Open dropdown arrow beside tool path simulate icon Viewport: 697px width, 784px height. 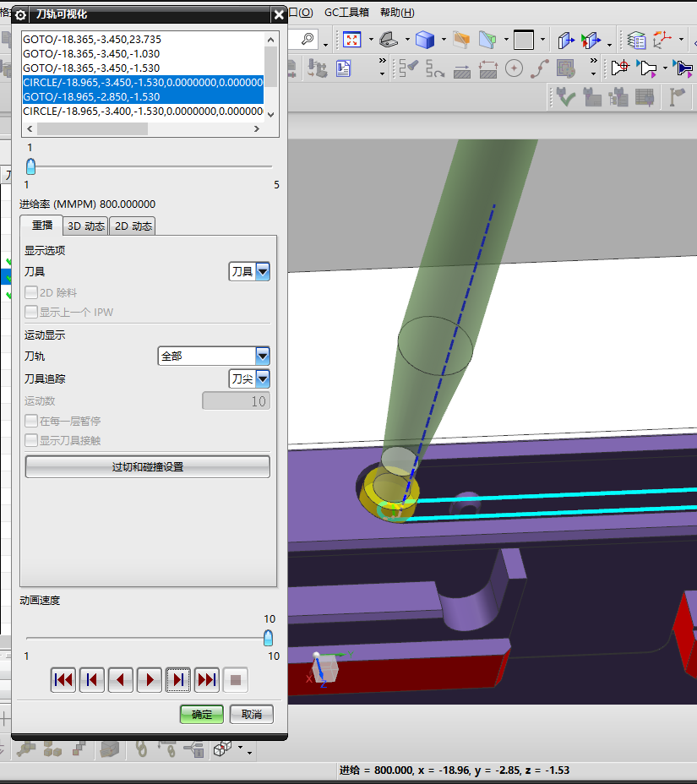pos(665,68)
